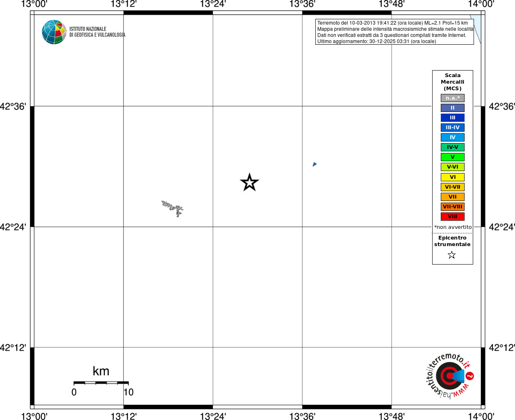Click the 42°12' label on left axis
515x420 pixels.
13,347
